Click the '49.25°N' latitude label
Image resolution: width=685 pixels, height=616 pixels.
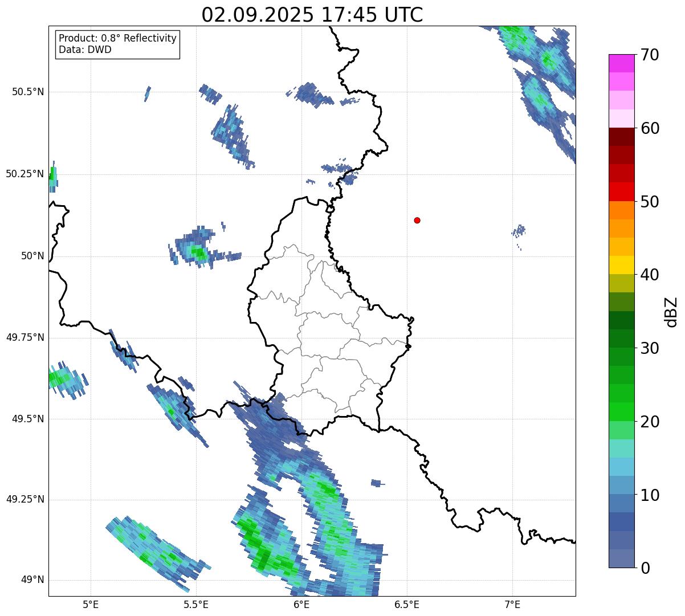coord(25,499)
